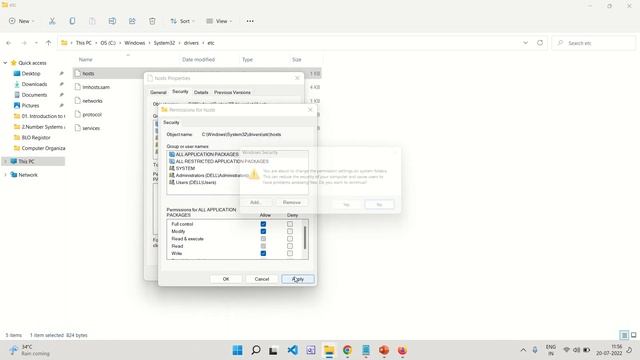This screenshot has width=640, height=360.
Task: Select the networks file
Action: pyautogui.click(x=92, y=101)
